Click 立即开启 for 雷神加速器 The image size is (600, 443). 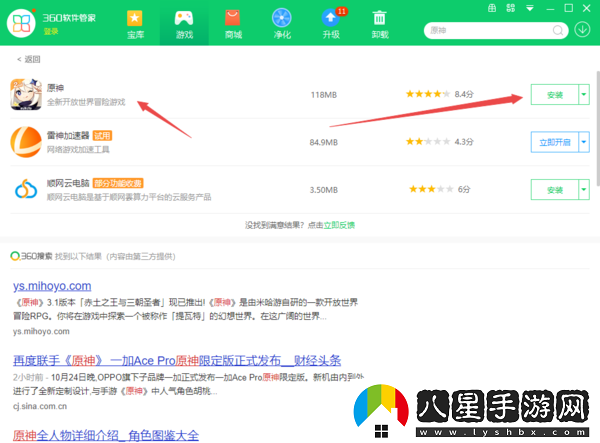[554, 142]
